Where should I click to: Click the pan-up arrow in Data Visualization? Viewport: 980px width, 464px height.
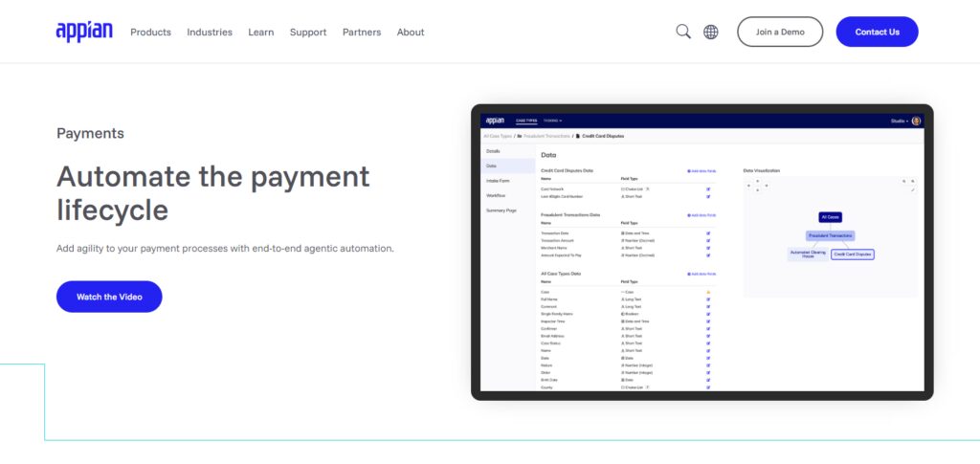(x=758, y=181)
